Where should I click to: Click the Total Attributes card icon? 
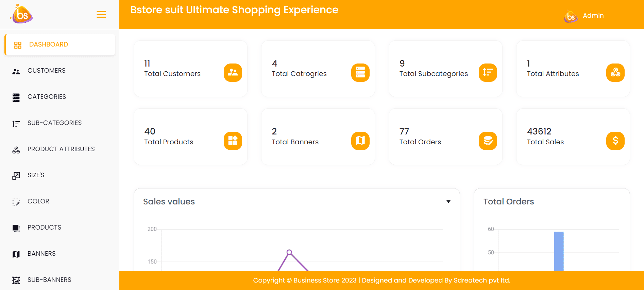point(615,72)
